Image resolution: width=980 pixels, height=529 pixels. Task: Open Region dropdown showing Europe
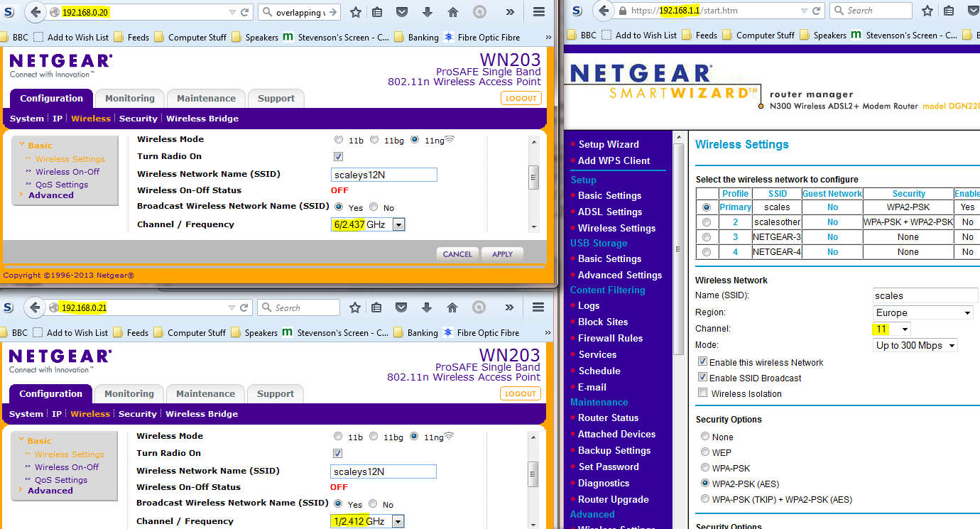tap(923, 312)
